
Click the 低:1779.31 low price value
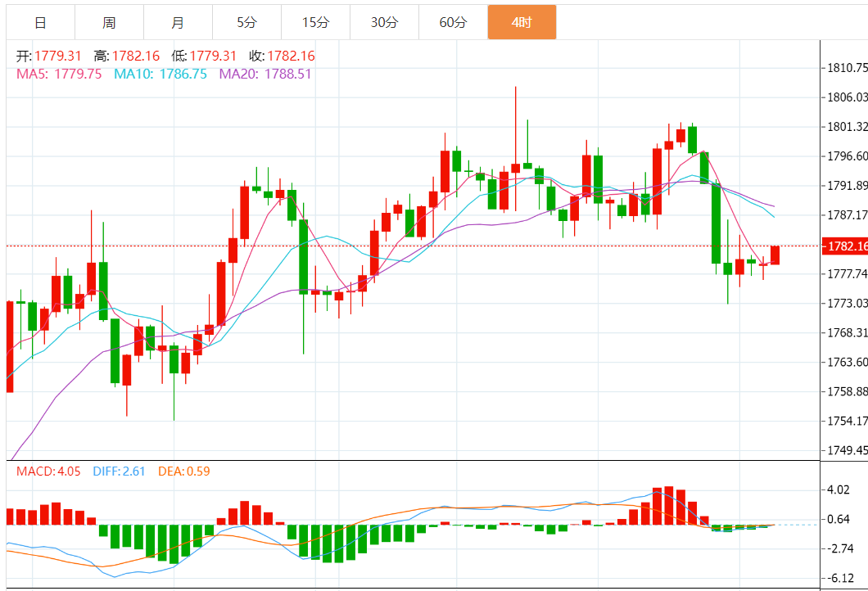tap(204, 56)
